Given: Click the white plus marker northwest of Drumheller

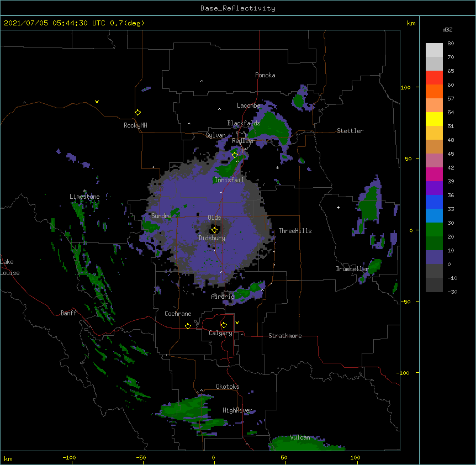Looking at the screenshot, I should (x=338, y=207).
